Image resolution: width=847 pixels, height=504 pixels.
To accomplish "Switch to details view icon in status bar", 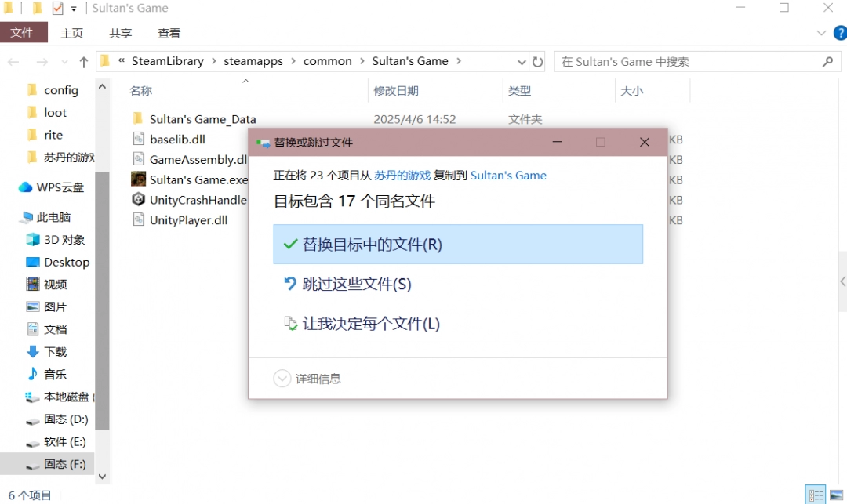I will click(816, 495).
